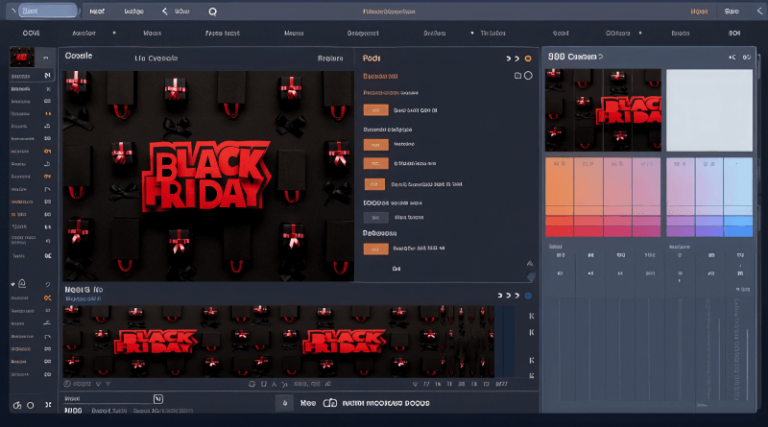Screen dimensions: 768x427
Task: Open the chevron beside the right panel title
Action: [x=600, y=57]
